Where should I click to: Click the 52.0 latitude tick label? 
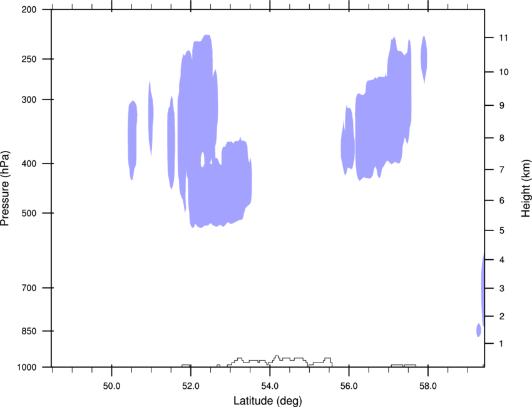(191, 386)
